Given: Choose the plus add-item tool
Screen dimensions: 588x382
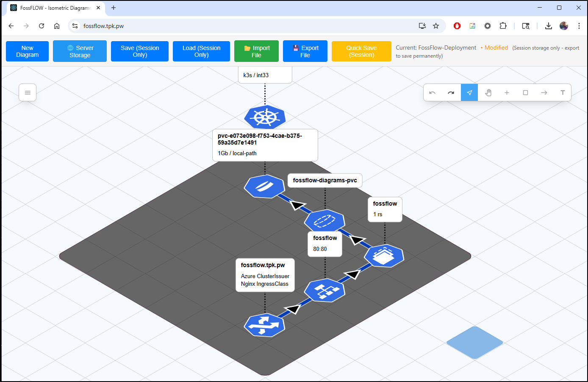Looking at the screenshot, I should 507,92.
